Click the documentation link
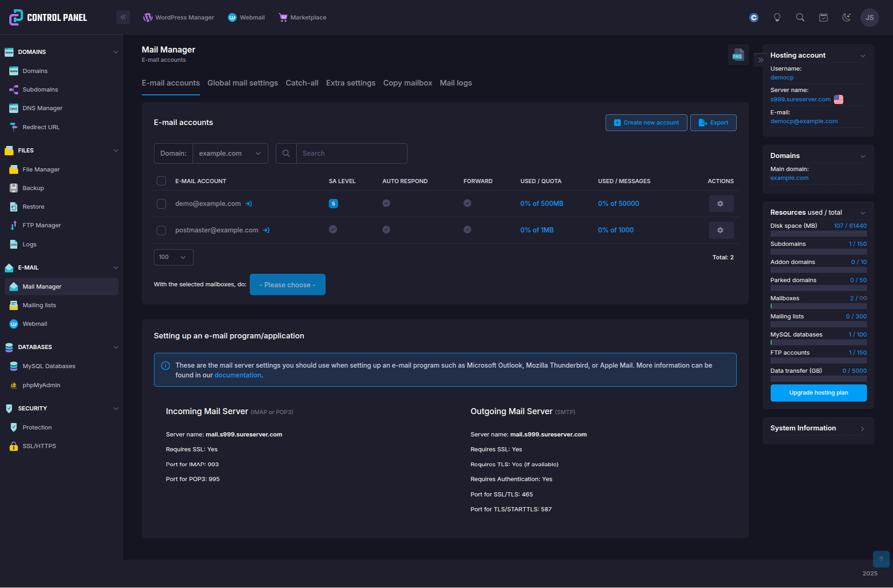The width and height of the screenshot is (893, 588). click(x=238, y=375)
